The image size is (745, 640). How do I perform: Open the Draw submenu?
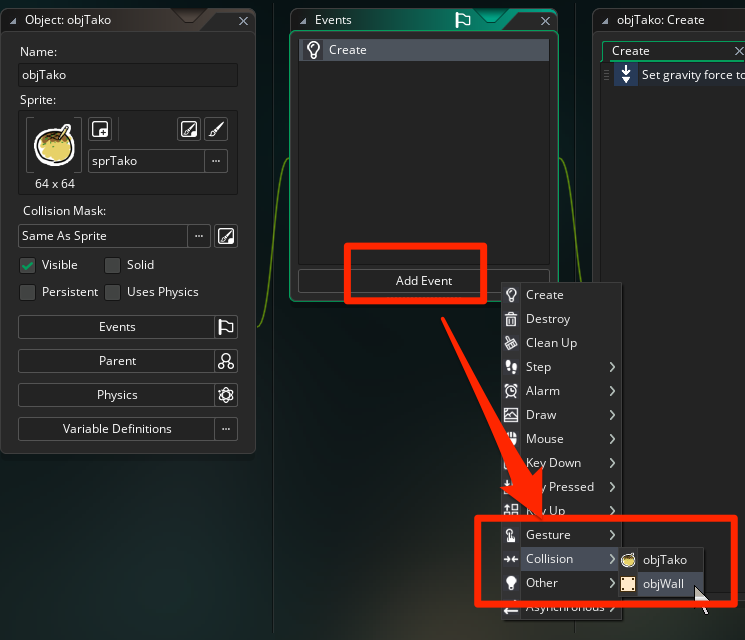[561, 415]
